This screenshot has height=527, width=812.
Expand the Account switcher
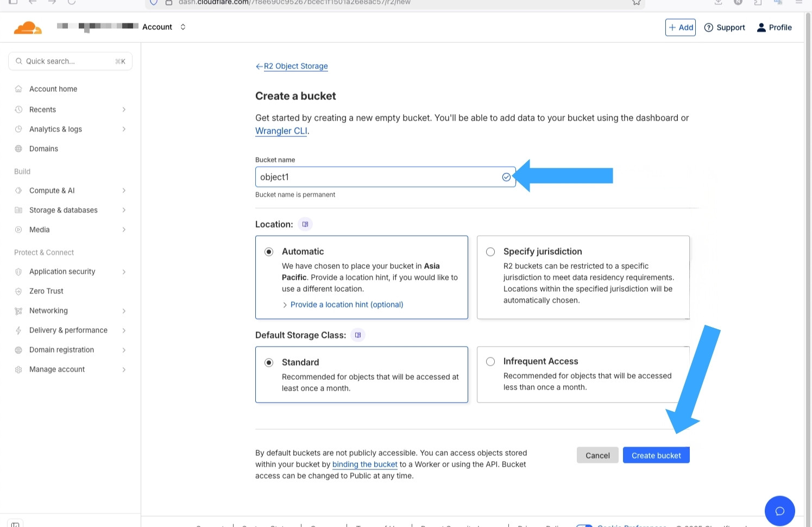point(182,27)
